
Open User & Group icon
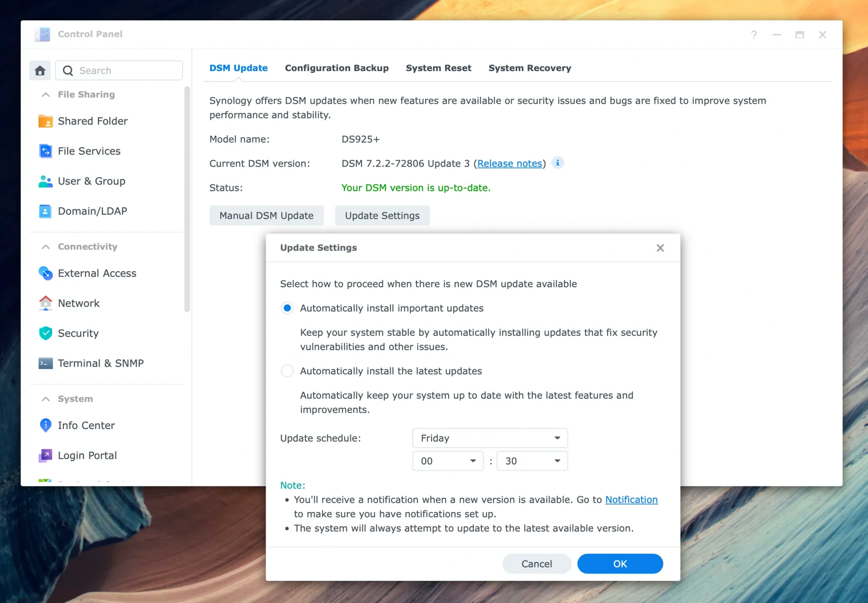point(46,181)
